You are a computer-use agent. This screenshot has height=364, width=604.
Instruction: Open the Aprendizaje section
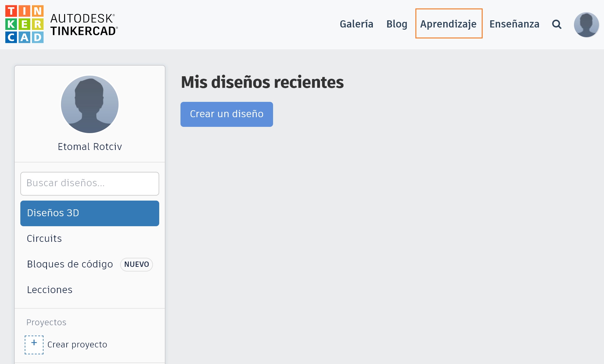point(449,24)
